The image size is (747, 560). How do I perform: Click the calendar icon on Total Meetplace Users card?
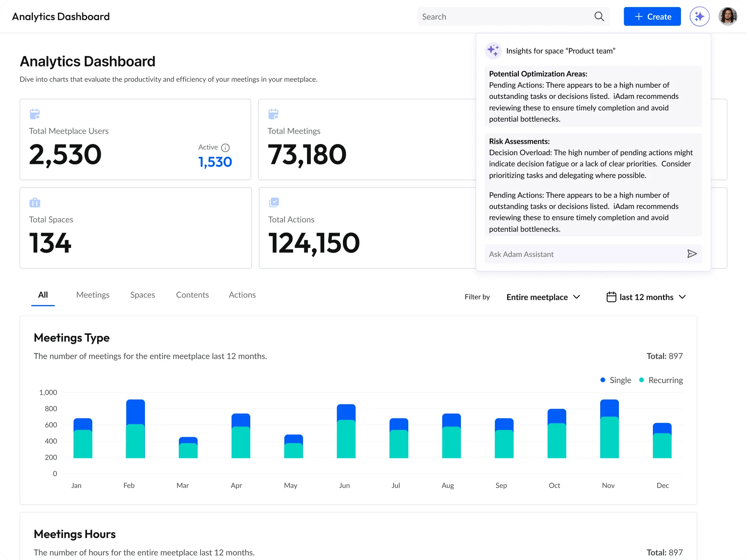pos(35,114)
